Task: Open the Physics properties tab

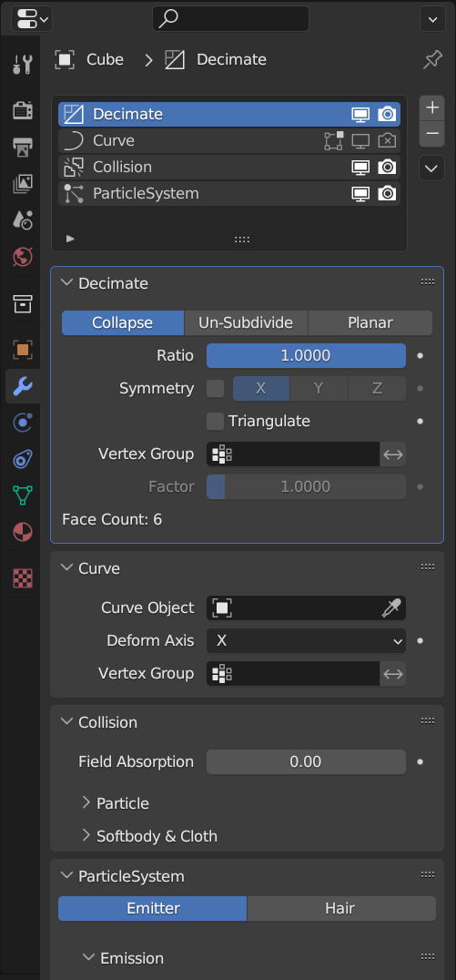Action: click(x=23, y=459)
